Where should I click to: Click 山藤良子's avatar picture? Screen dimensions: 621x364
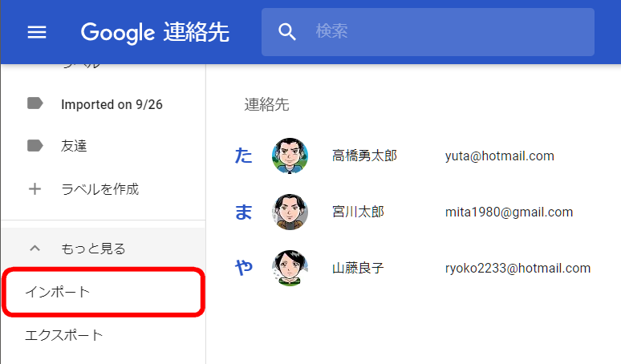coord(290,269)
